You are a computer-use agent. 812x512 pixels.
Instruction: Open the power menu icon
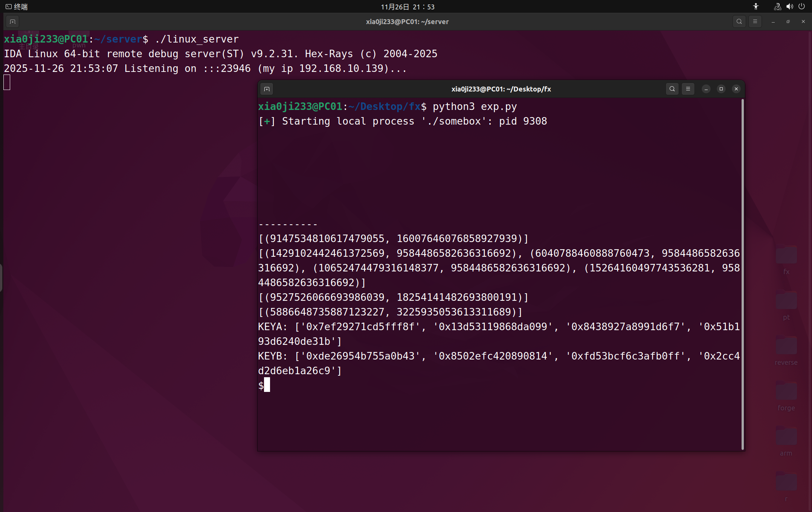(801, 7)
